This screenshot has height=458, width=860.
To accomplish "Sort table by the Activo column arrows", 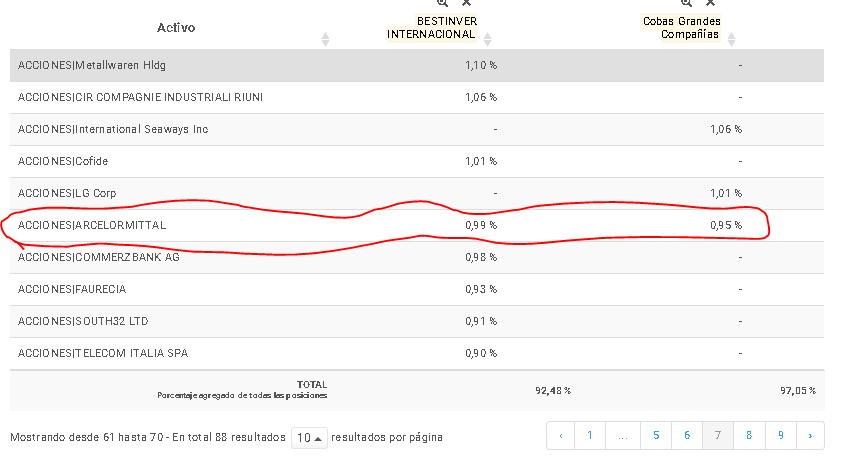I will (x=325, y=39).
